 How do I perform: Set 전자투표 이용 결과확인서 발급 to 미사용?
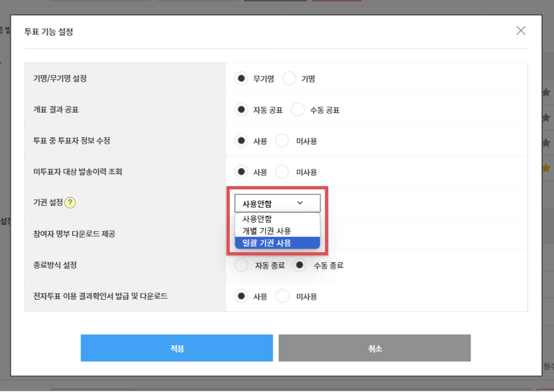coord(282,296)
